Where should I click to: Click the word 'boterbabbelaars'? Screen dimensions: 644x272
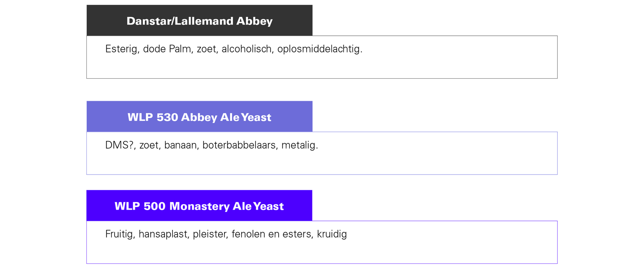pyautogui.click(x=240, y=145)
